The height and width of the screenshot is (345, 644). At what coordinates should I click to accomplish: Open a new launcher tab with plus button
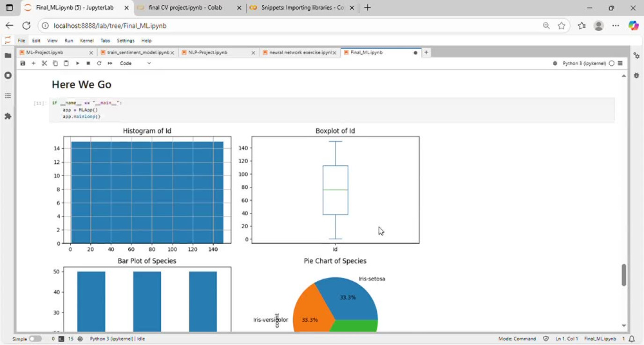(426, 53)
